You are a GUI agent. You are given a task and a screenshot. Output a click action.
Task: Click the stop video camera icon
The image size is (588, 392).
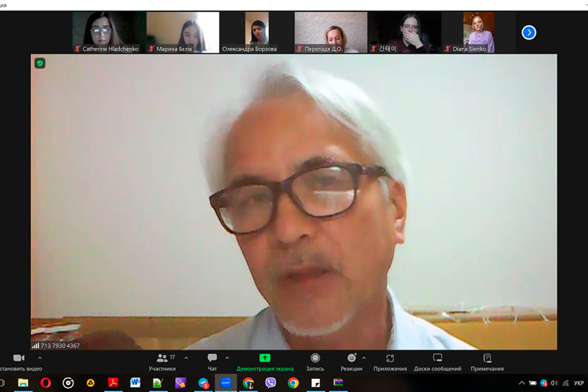point(19,358)
